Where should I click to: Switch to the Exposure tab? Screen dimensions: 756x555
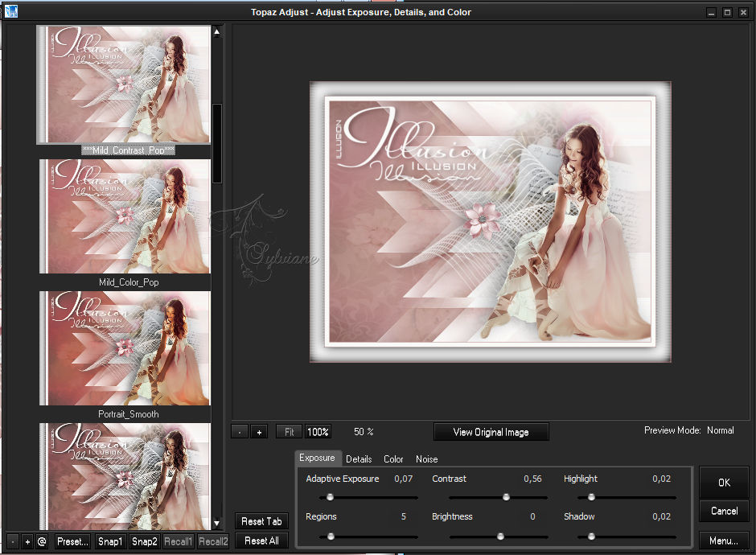pyautogui.click(x=317, y=458)
